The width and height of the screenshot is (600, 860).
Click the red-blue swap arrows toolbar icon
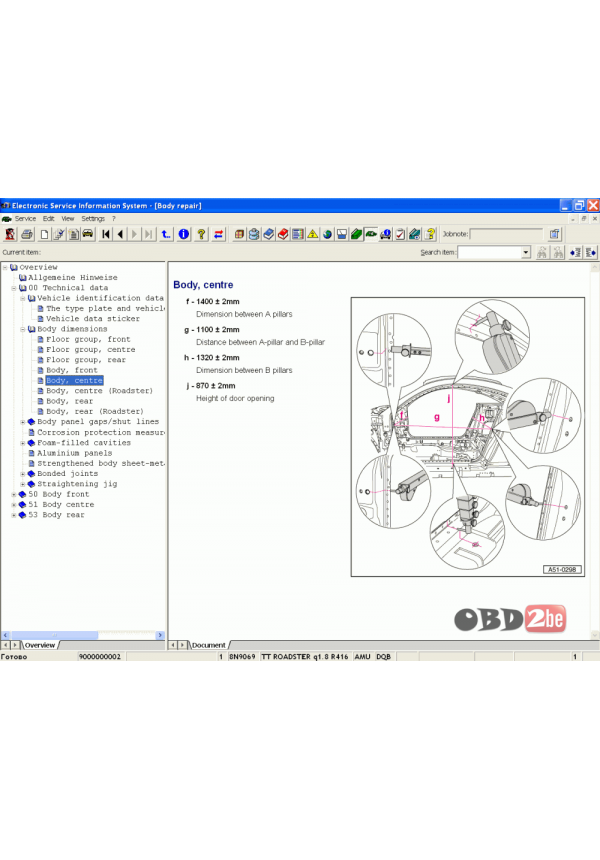(218, 234)
